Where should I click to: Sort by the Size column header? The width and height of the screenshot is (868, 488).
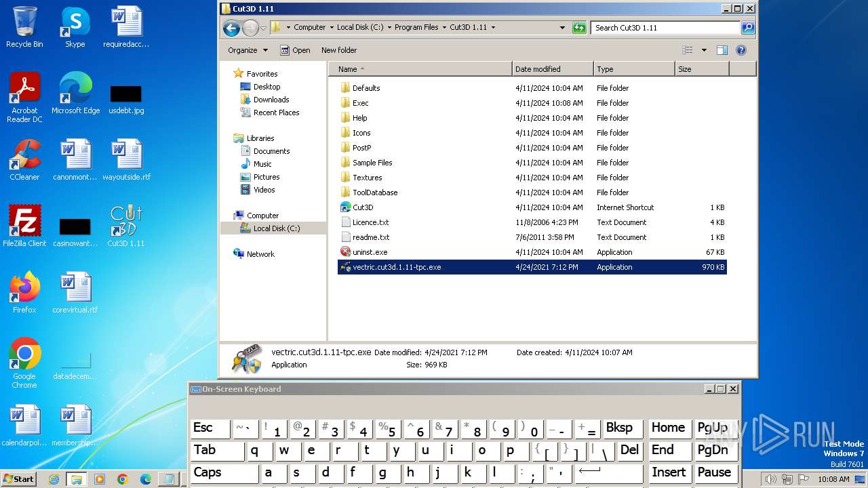tap(702, 69)
